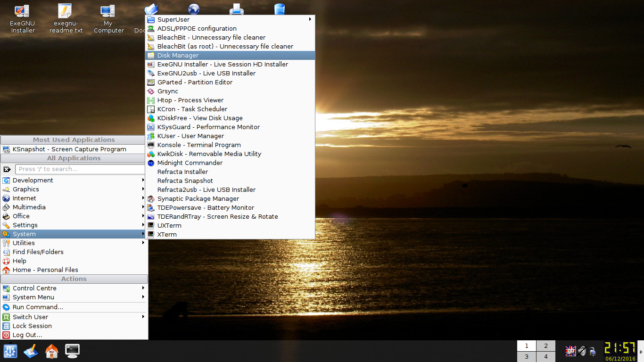Image resolution: width=644 pixels, height=362 pixels.
Task: Click the home folder icon in taskbar
Action: (x=51, y=351)
